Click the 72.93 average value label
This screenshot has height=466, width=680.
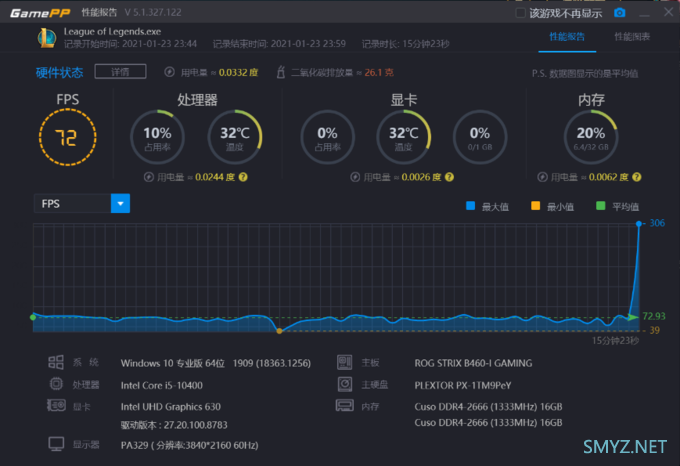654,316
